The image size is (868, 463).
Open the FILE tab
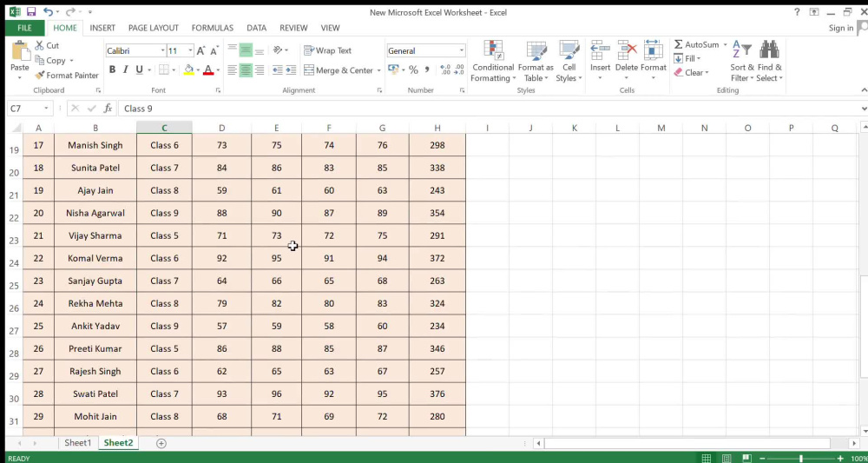click(x=24, y=28)
